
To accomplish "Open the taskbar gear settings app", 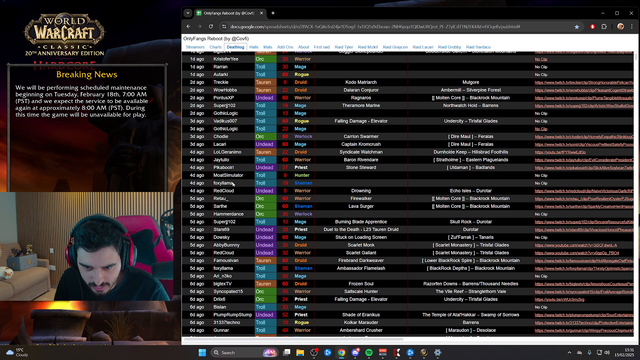I will [438, 353].
